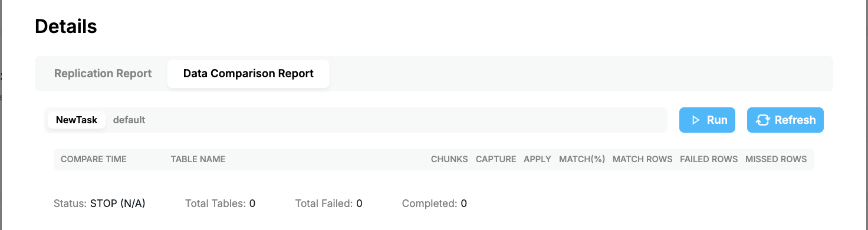Viewport: 868px width, 230px height.
Task: Select the Data Comparison Report tab
Action: click(x=248, y=74)
